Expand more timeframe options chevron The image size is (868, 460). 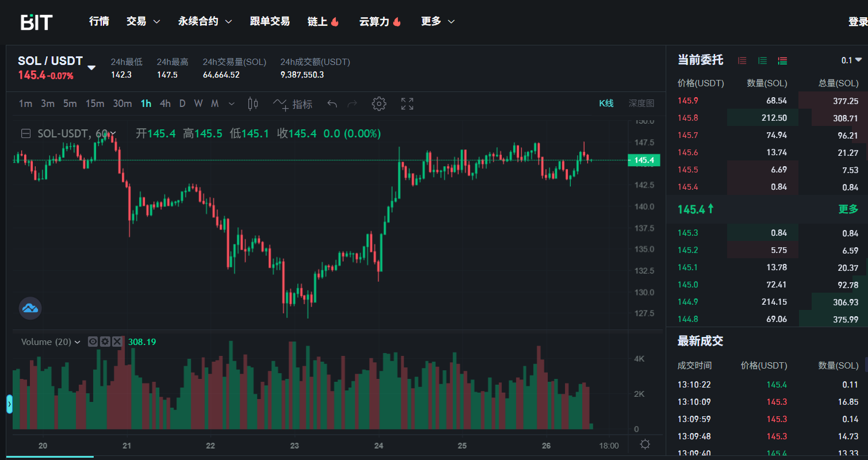click(x=232, y=104)
